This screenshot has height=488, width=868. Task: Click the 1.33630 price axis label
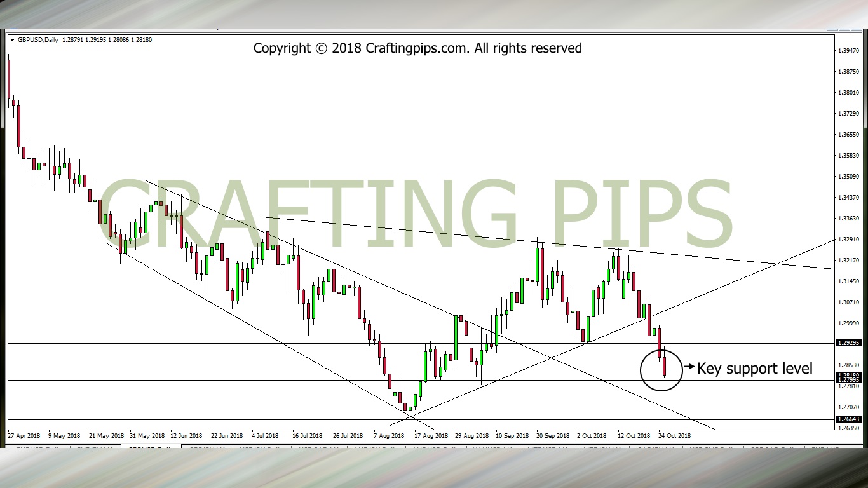coord(850,219)
